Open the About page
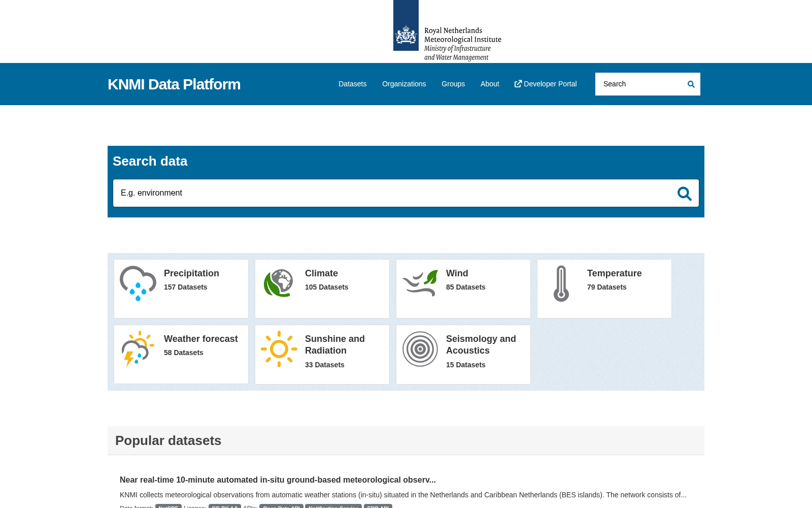Screen dimensions: 812x508 [490, 84]
